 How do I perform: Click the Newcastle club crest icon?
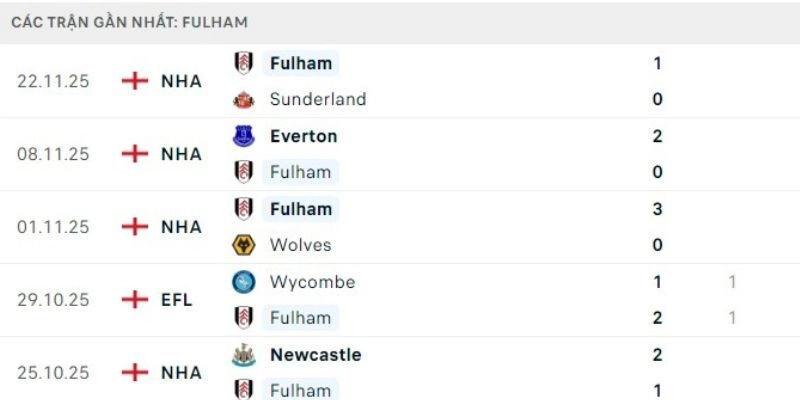click(242, 355)
